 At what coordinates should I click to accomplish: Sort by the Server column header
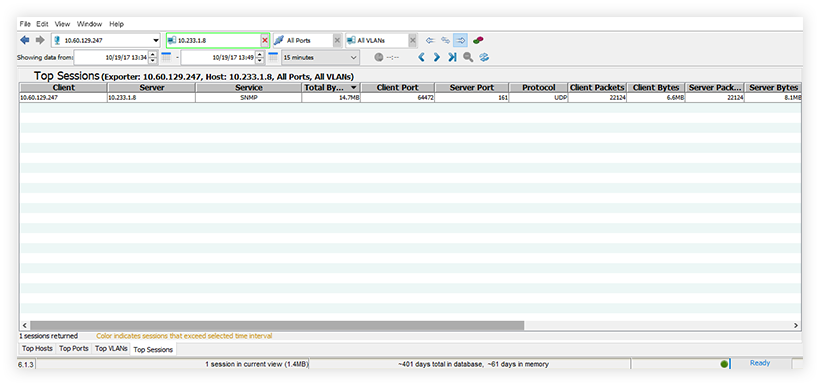152,88
